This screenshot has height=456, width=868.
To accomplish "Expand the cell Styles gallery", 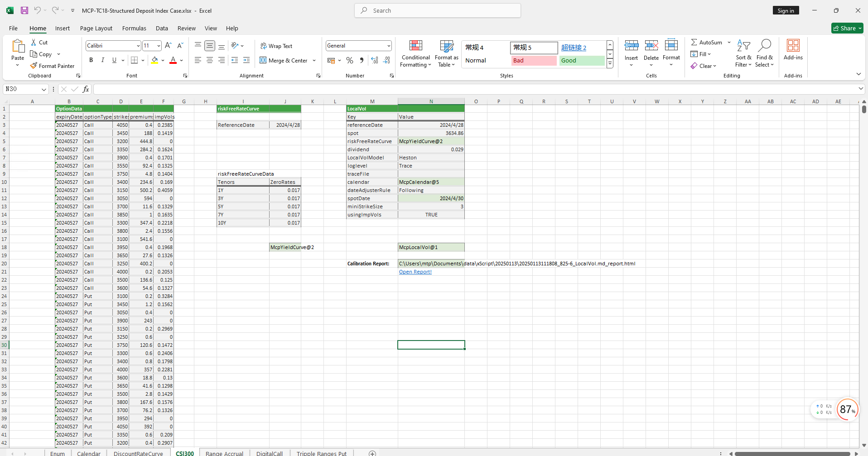I will 610,64.
